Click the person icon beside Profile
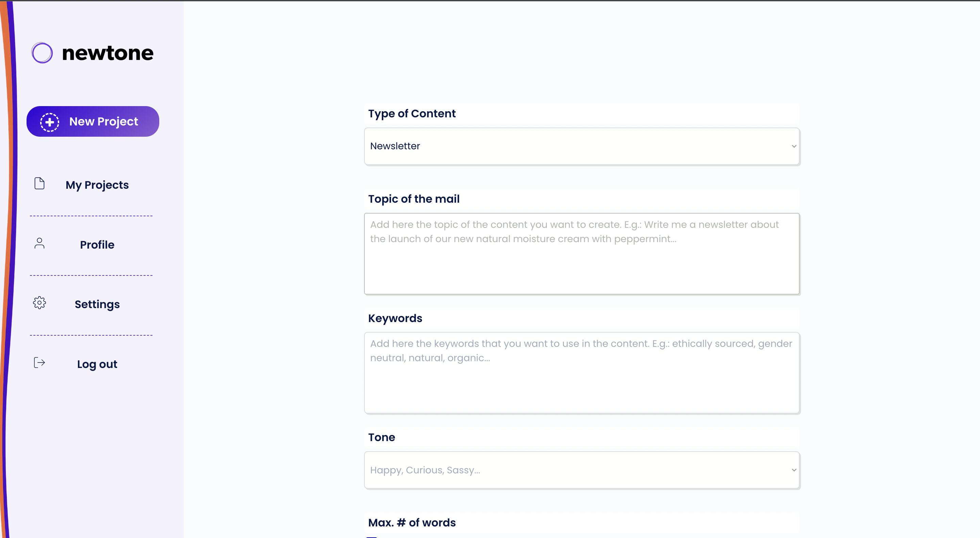The height and width of the screenshot is (538, 980). click(39, 243)
